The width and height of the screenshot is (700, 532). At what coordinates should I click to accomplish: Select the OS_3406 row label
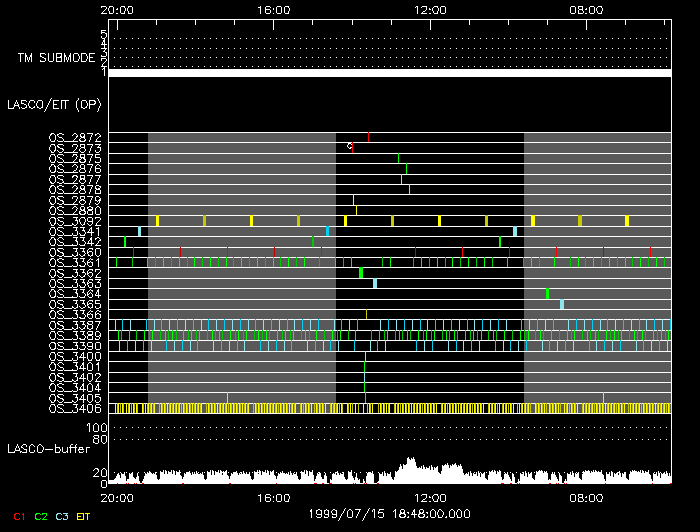[x=75, y=408]
